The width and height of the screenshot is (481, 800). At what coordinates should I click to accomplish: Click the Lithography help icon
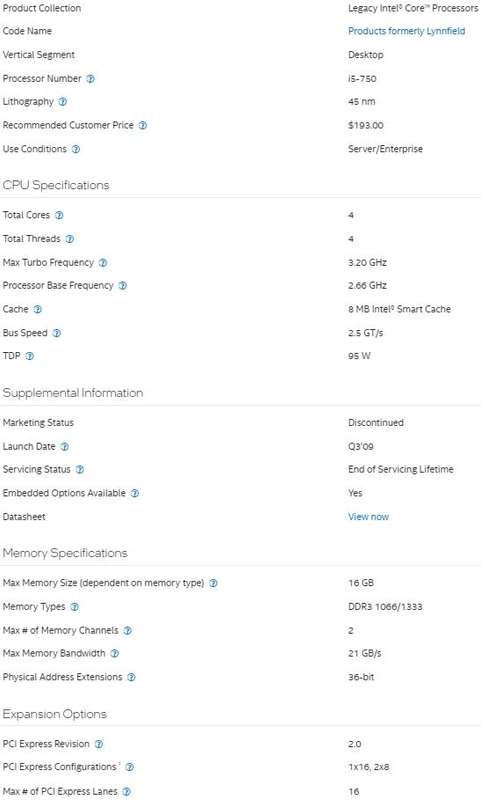coord(63,102)
